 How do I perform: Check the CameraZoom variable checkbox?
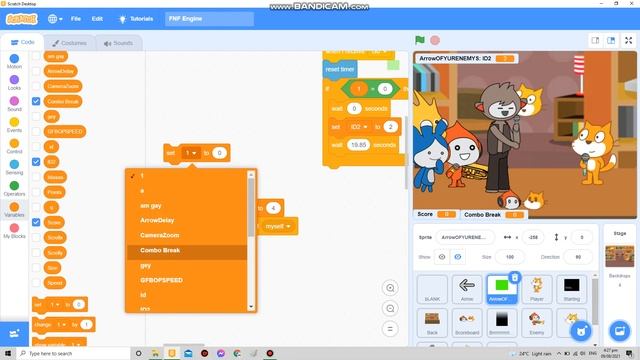pos(36,86)
